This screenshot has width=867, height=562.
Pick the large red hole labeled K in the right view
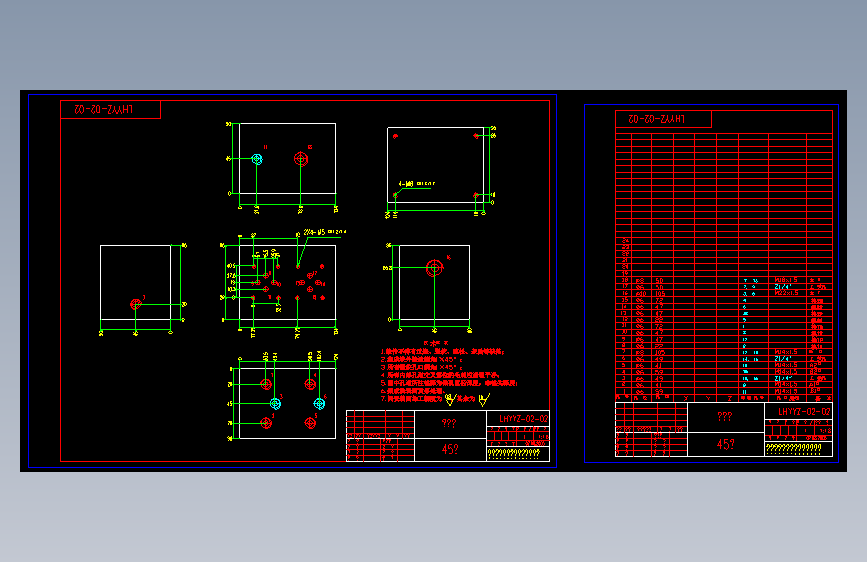[435, 268]
